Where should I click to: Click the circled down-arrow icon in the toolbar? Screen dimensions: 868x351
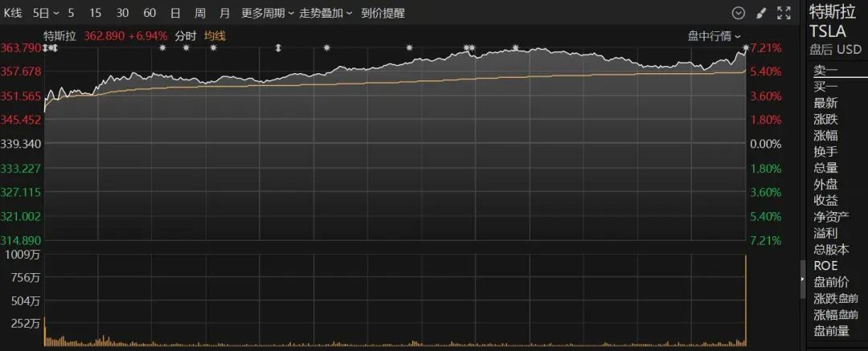739,13
